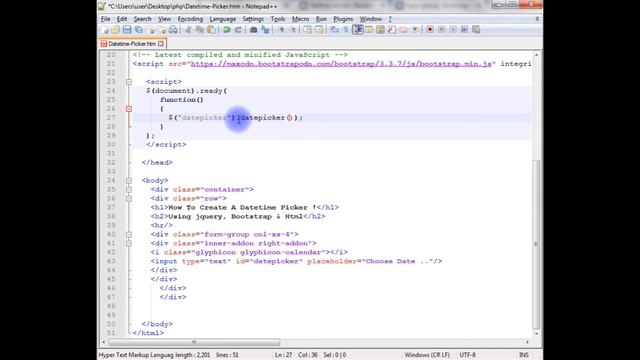Collapse the form-group div fold at line 40
The width and height of the screenshot is (640, 360).
(x=129, y=234)
